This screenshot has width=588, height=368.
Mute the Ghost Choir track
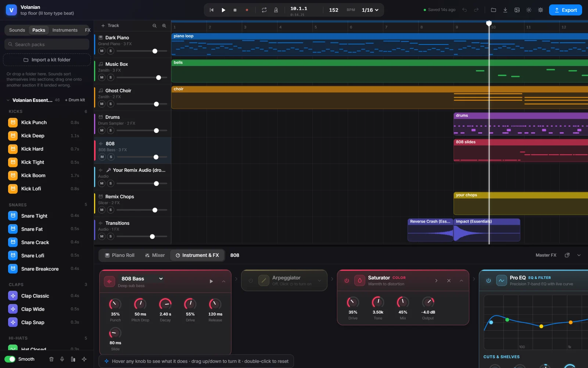(102, 104)
